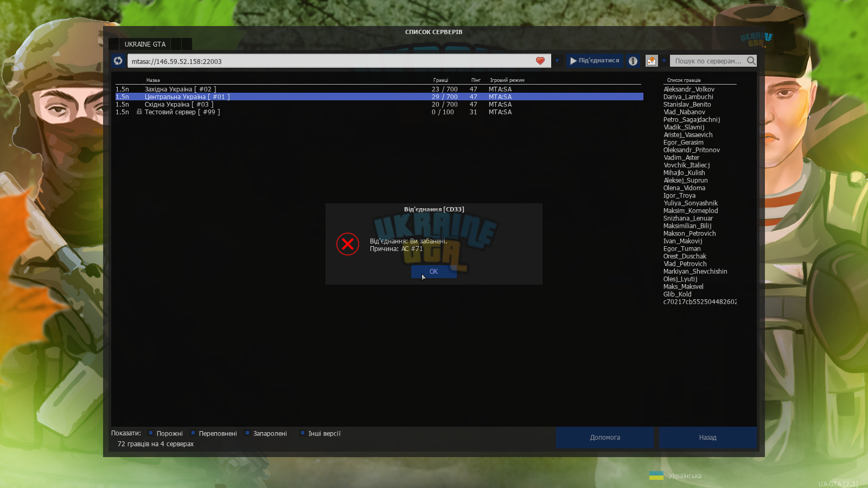The width and height of the screenshot is (868, 488).
Task: Click the 72 гравців на 4 серверах status text
Action: point(156,444)
